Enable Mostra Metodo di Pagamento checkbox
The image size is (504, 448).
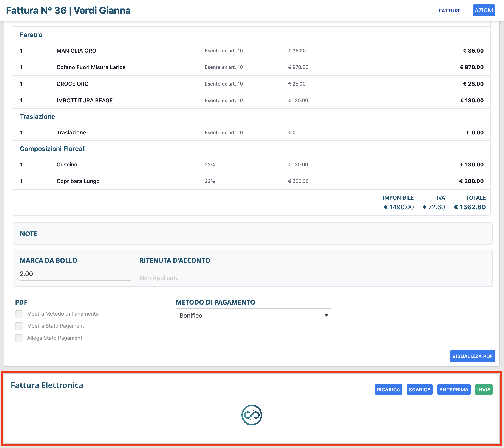(19, 314)
